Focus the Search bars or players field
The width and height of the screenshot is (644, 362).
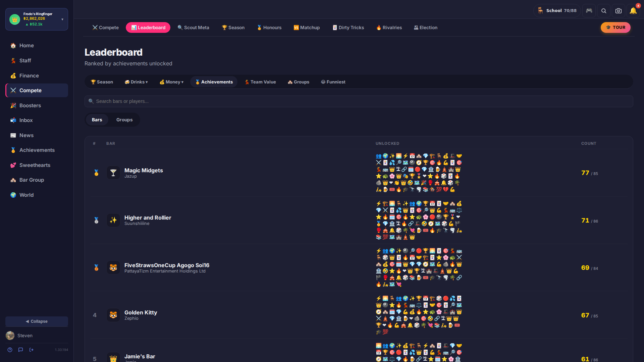(359, 101)
